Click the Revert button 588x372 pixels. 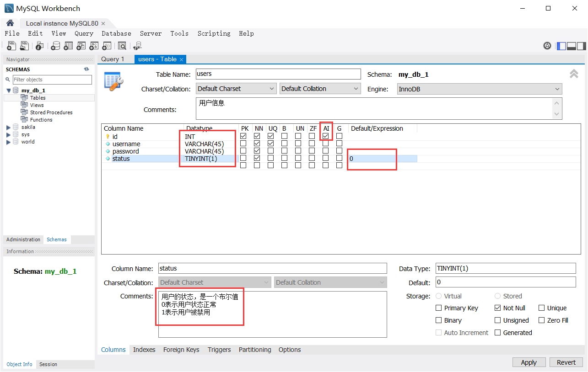pyautogui.click(x=566, y=362)
